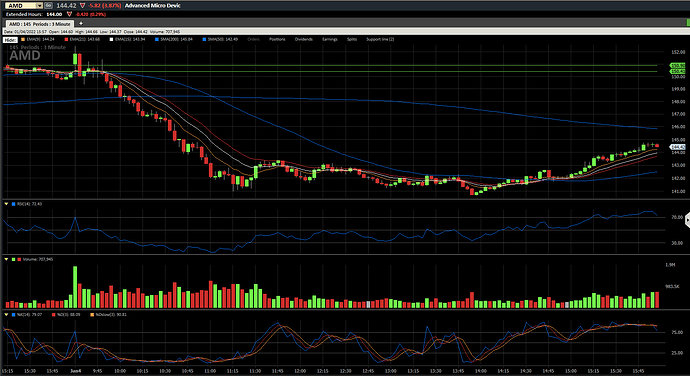Click the down triangle beside price 144.42
The image size is (690, 376).
tap(82, 6)
